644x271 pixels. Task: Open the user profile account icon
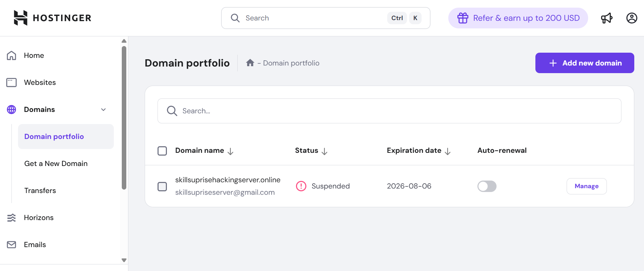pos(632,18)
